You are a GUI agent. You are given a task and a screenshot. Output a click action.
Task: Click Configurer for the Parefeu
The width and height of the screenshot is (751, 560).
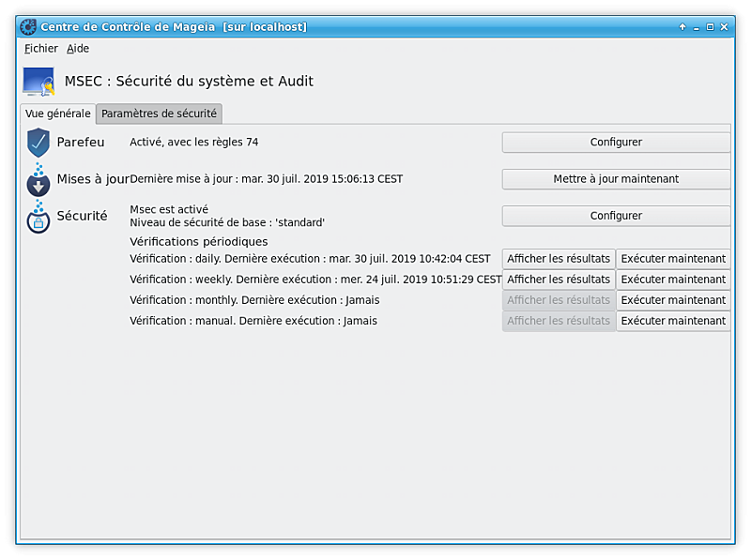coord(616,143)
